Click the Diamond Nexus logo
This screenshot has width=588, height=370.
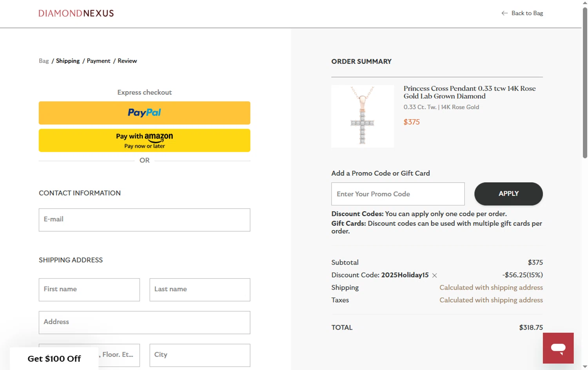76,13
